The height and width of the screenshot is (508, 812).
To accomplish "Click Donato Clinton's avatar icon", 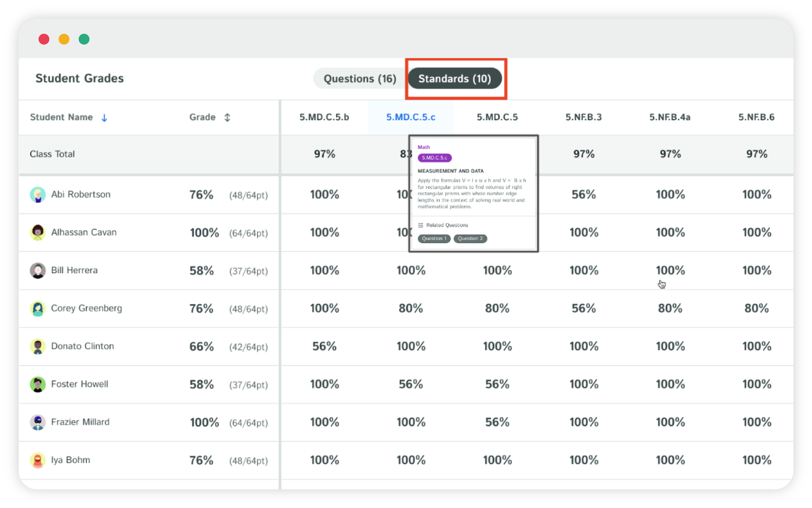I will pos(38,346).
